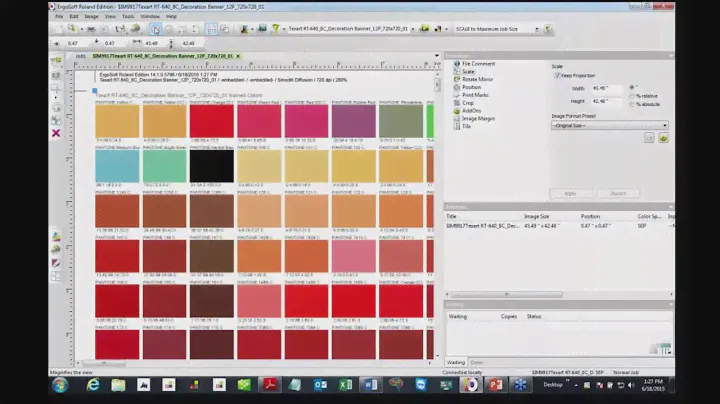
Task: Open the Tile settings
Action: [466, 127]
